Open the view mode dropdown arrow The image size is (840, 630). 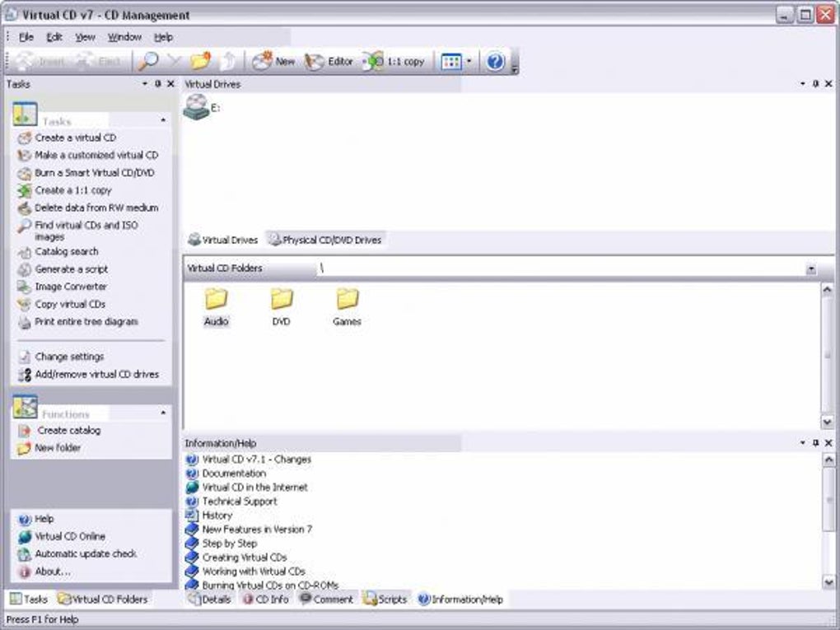469,61
